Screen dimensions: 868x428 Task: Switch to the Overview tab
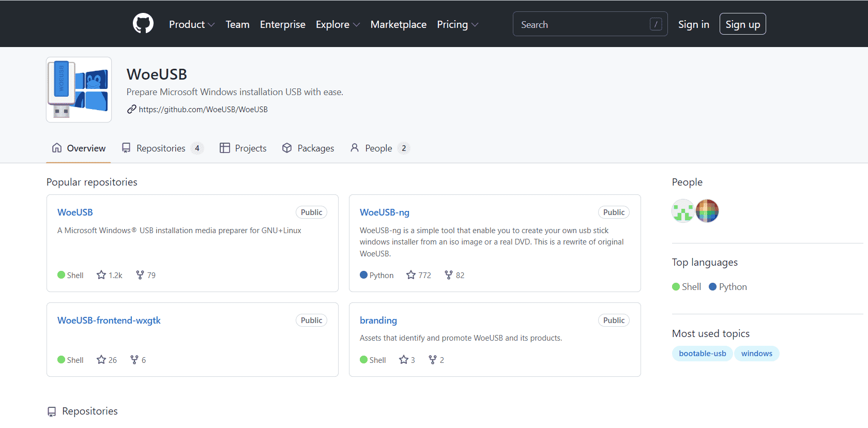[x=79, y=148]
